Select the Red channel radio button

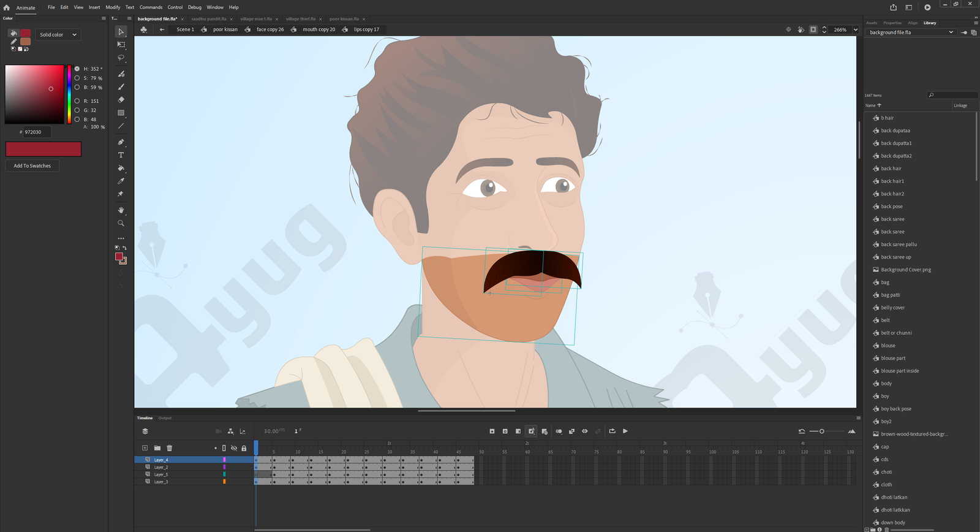pyautogui.click(x=77, y=101)
